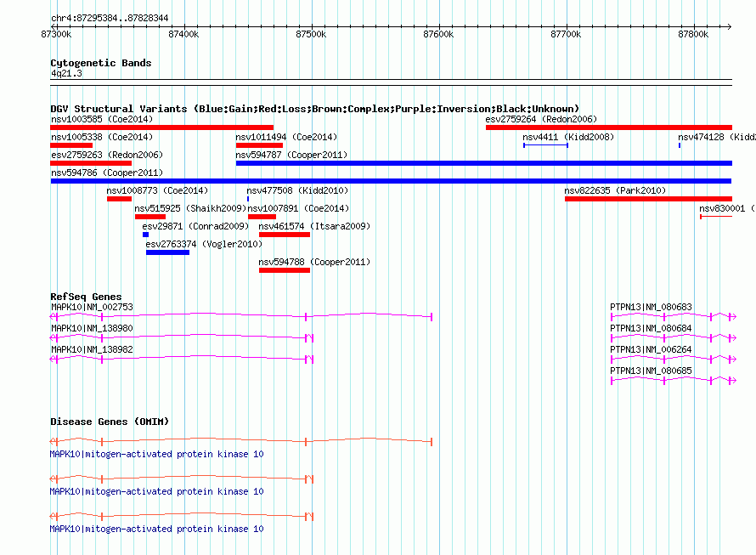This screenshot has width=756, height=555.
Task: Open transcript PTPN13|NM_080685
Action: point(651,371)
